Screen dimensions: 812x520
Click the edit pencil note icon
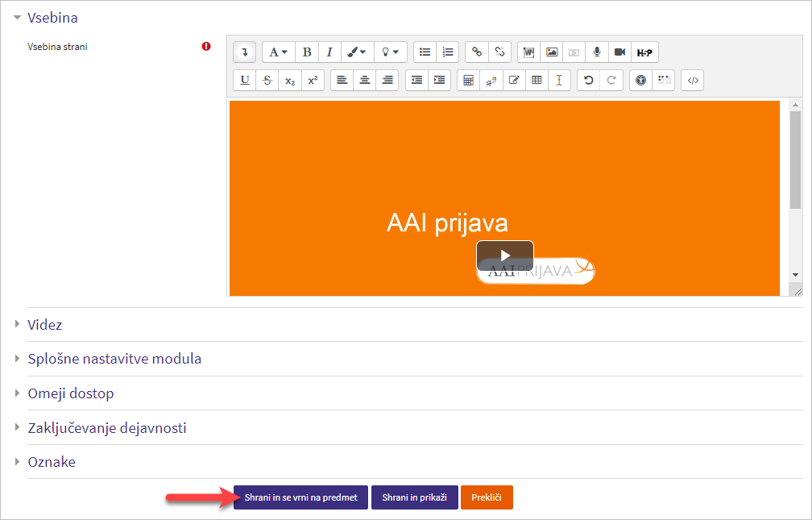(514, 80)
